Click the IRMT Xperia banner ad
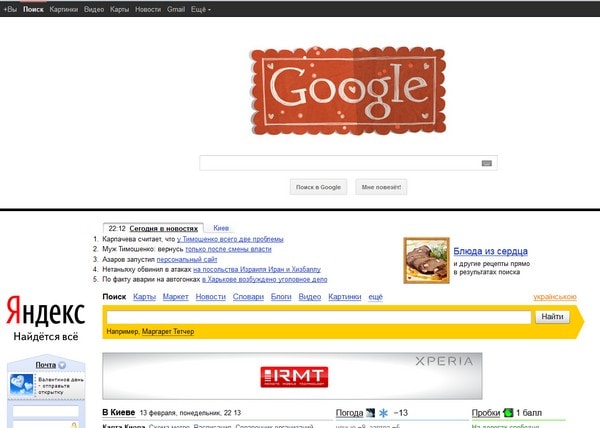Viewport: 600px width, 428px height. pyautogui.click(x=292, y=376)
